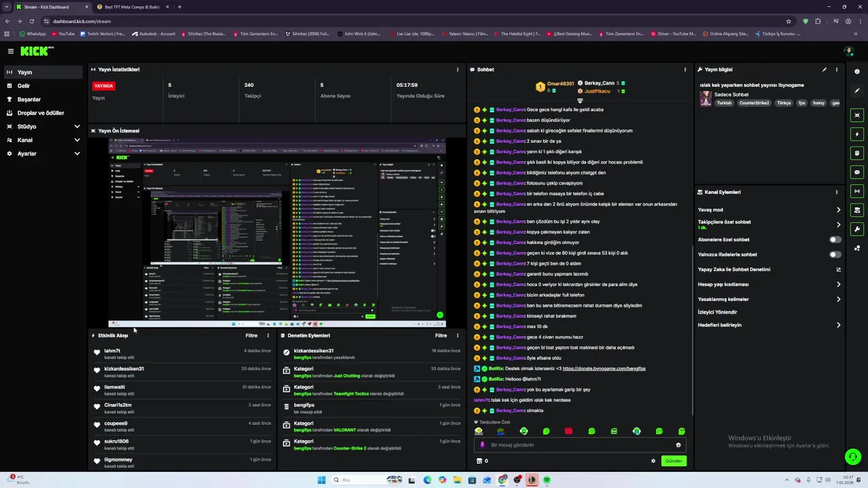Image resolution: width=868 pixels, height=488 pixels.
Task: Open chat settings gear icon
Action: (x=653, y=461)
